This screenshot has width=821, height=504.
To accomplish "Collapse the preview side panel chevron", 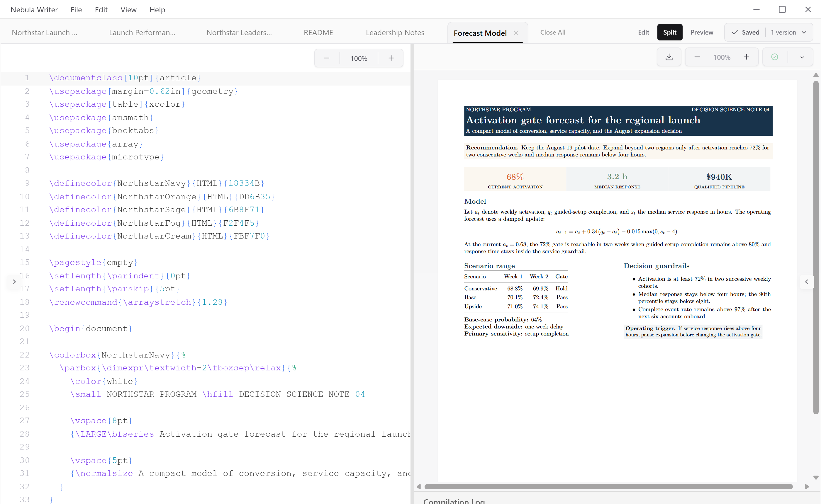I will tap(806, 282).
